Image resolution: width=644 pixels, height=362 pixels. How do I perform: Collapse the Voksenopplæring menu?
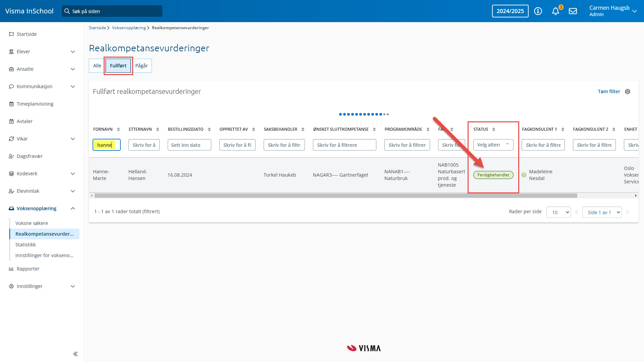[x=73, y=208]
